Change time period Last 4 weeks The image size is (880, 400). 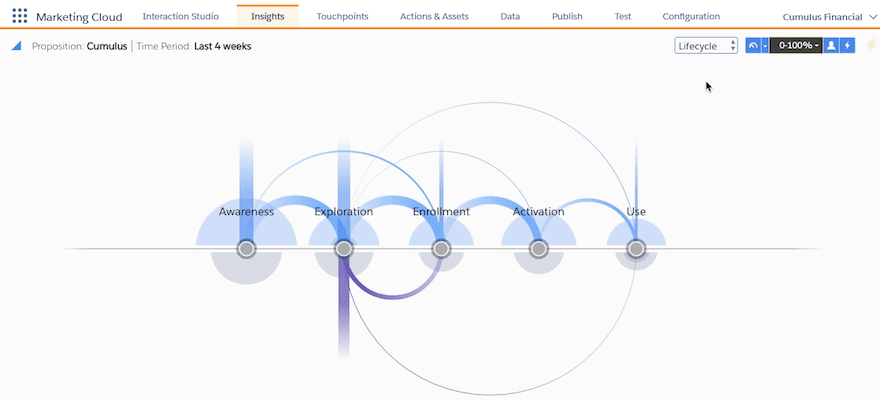tap(223, 46)
